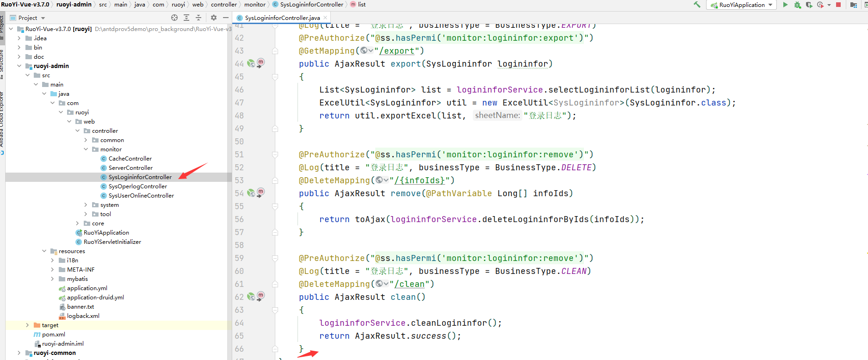Click method marker gutter icon line 62
The image size is (868, 360).
(261, 296)
